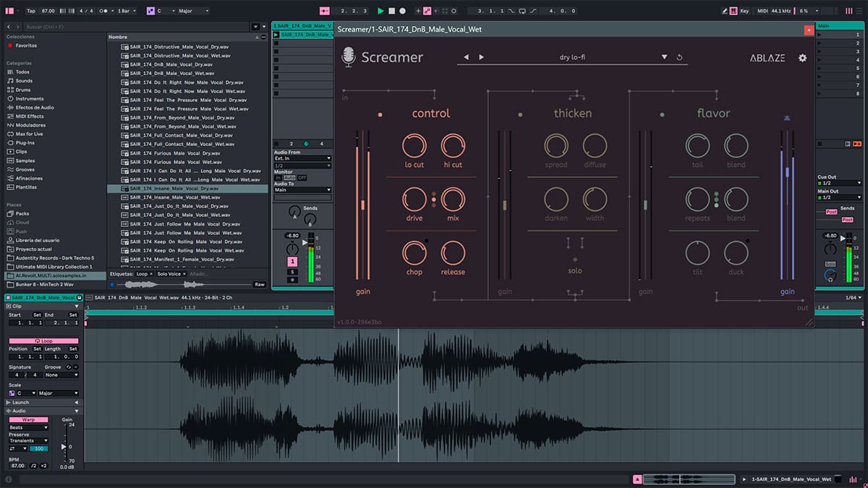
Task: Click the release knob in Screamer
Action: coord(453,253)
